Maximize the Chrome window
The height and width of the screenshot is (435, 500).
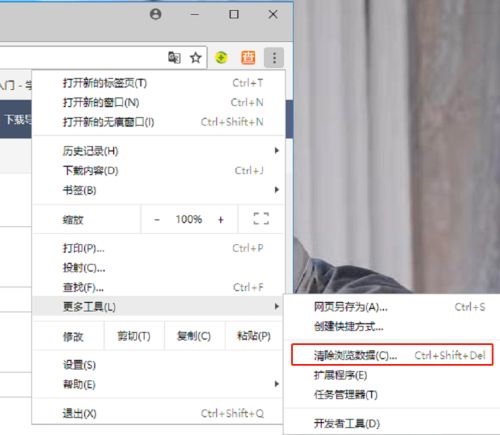(x=234, y=14)
